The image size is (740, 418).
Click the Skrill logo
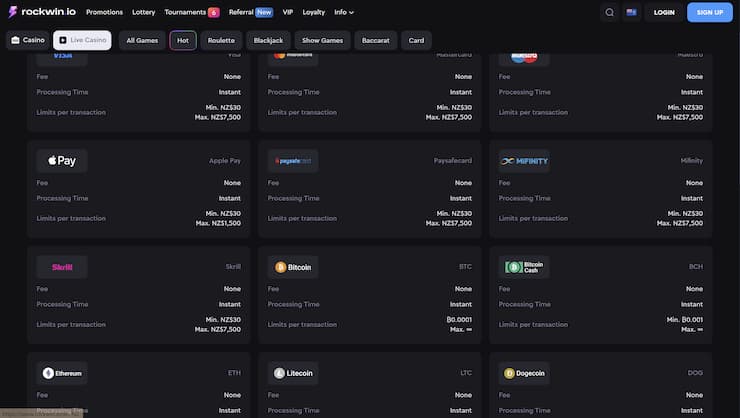(62, 267)
